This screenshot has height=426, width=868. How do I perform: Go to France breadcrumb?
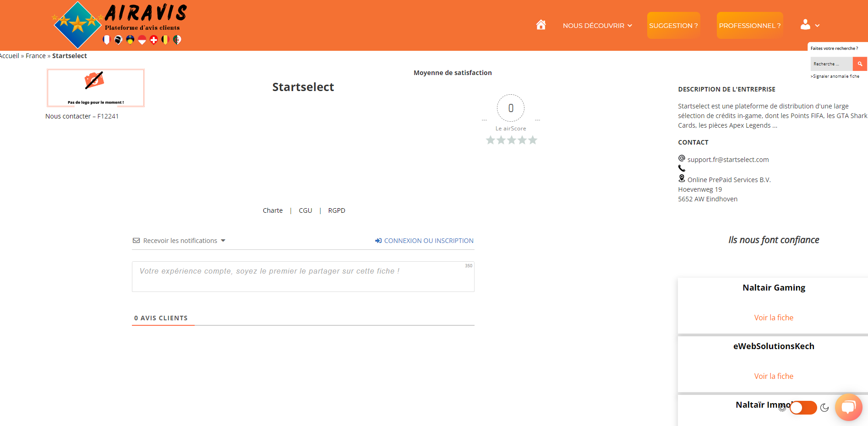tap(36, 56)
